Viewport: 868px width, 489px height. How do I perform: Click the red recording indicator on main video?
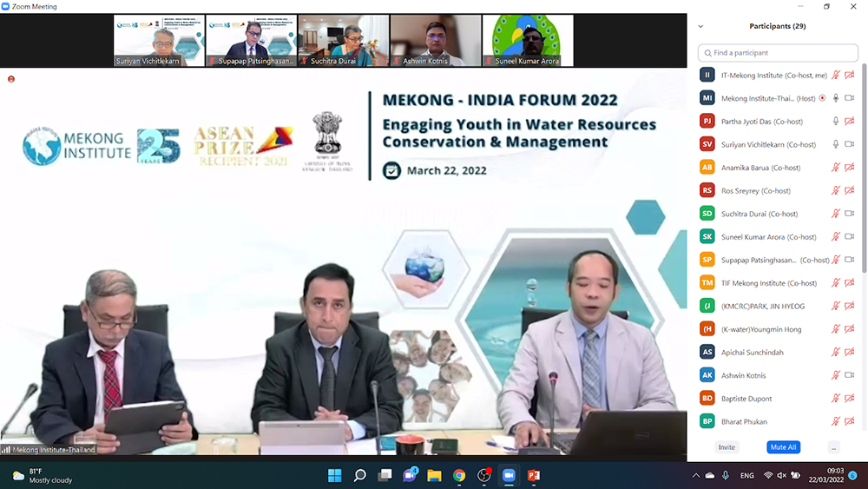tap(11, 79)
